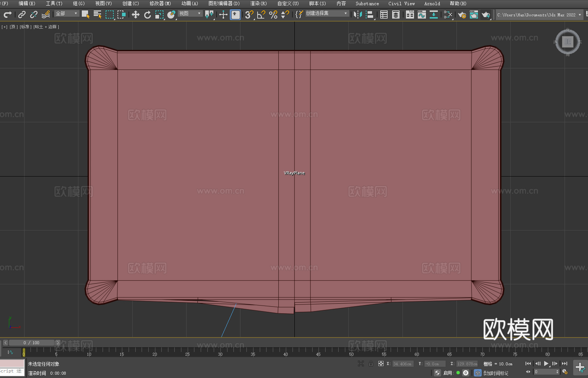Click the pink MAXScript mini listener box

[12, 364]
